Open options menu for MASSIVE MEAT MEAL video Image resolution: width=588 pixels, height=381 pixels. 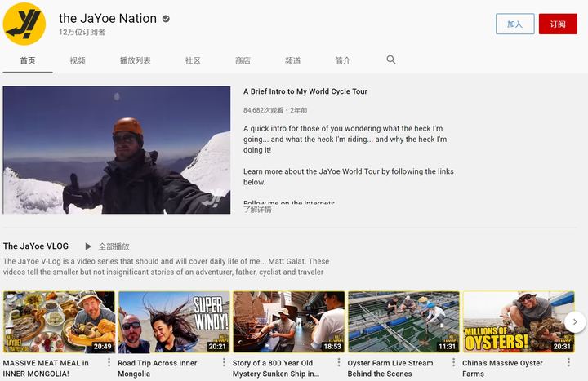[x=109, y=362]
